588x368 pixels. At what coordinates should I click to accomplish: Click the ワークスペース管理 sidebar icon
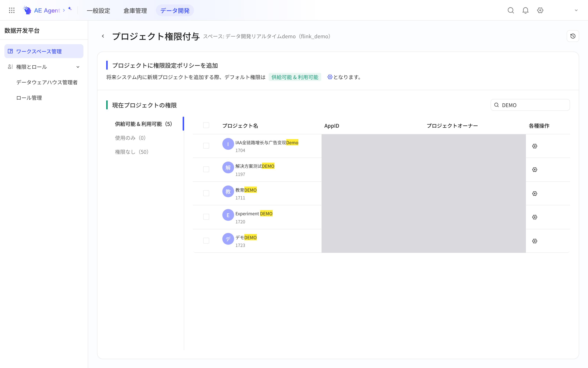tap(10, 51)
